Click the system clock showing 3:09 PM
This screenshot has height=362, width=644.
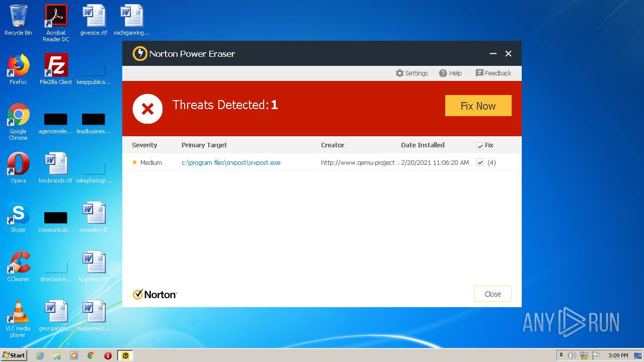[618, 355]
